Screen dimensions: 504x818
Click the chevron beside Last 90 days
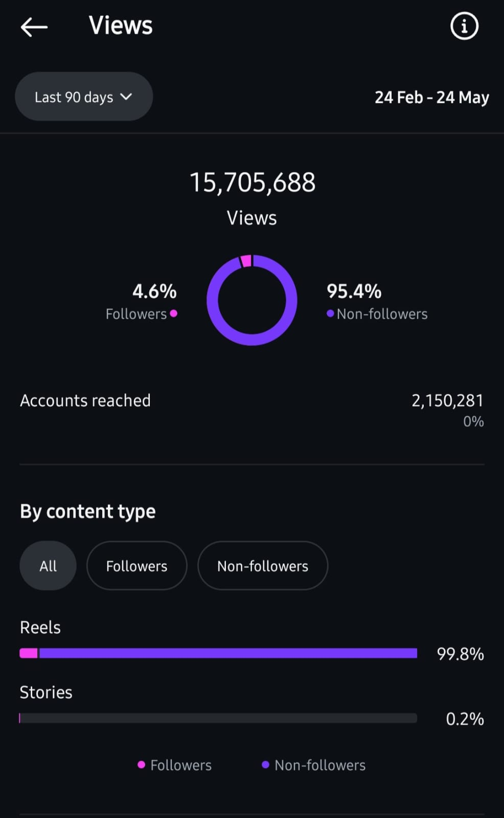click(x=126, y=97)
